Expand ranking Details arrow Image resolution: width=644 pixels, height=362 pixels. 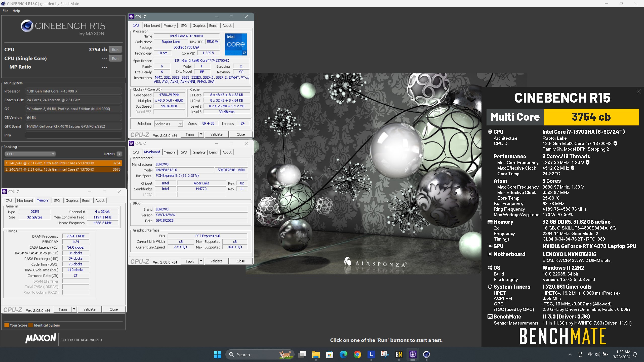(119, 154)
